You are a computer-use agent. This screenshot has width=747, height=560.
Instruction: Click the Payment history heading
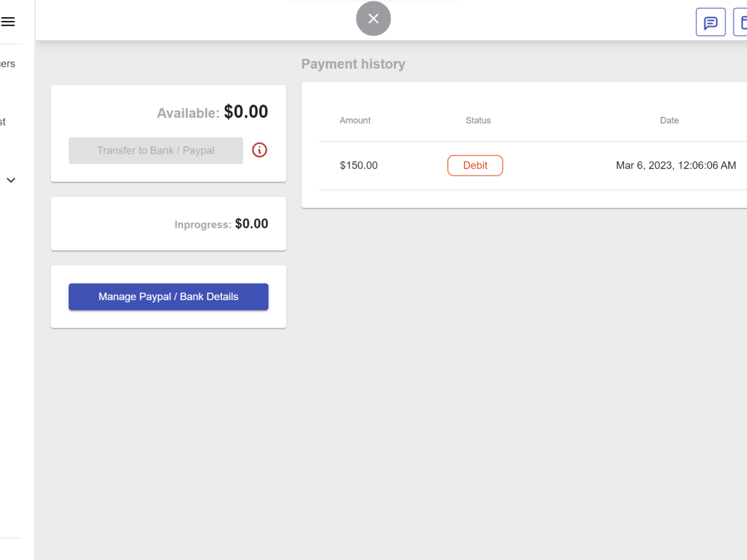point(353,63)
